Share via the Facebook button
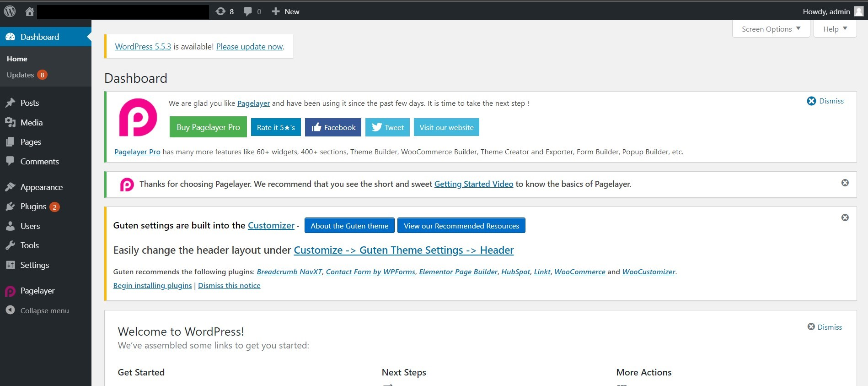868x386 pixels. point(333,127)
